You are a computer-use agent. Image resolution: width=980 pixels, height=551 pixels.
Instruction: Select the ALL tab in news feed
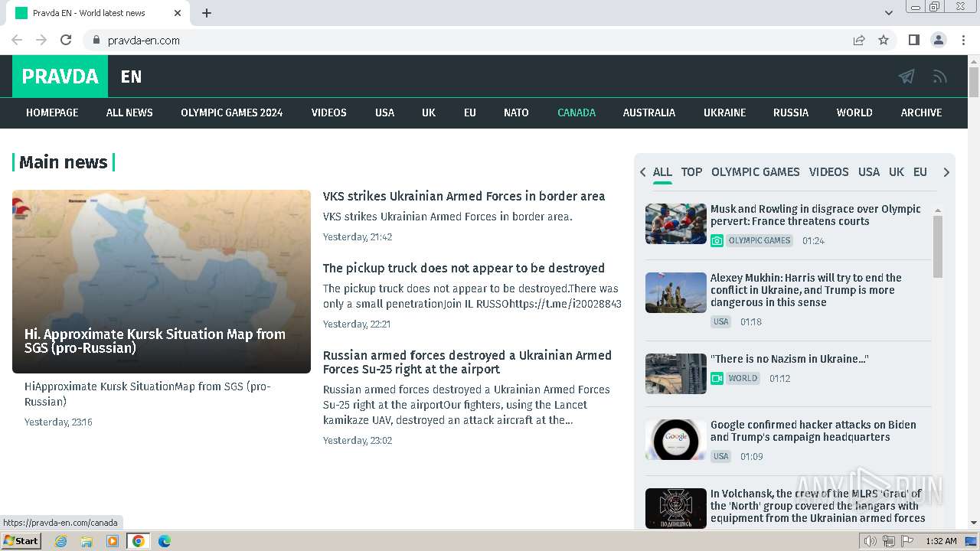point(662,172)
